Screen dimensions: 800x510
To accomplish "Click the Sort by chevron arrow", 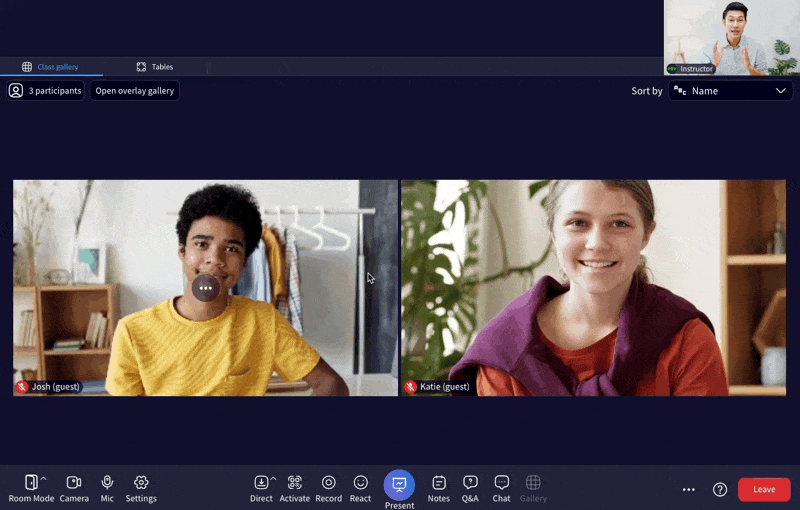I will pos(781,91).
